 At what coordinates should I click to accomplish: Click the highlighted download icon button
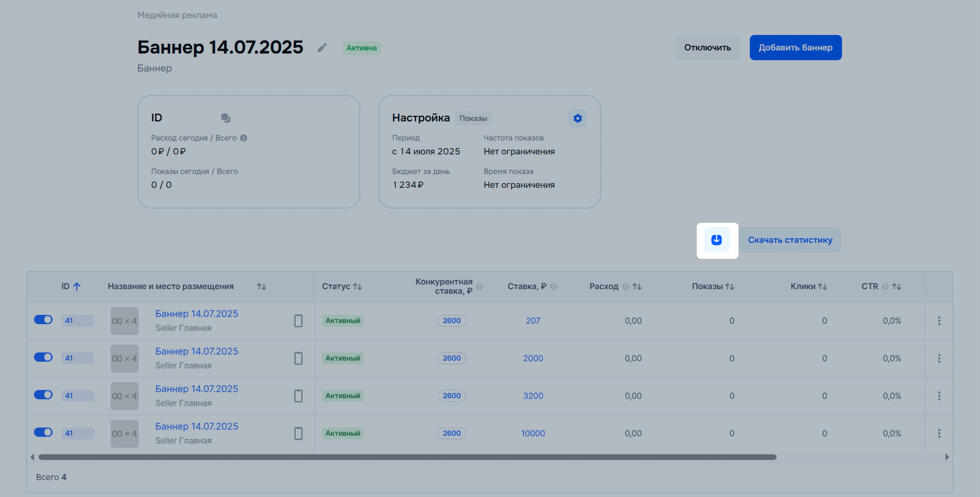(716, 240)
